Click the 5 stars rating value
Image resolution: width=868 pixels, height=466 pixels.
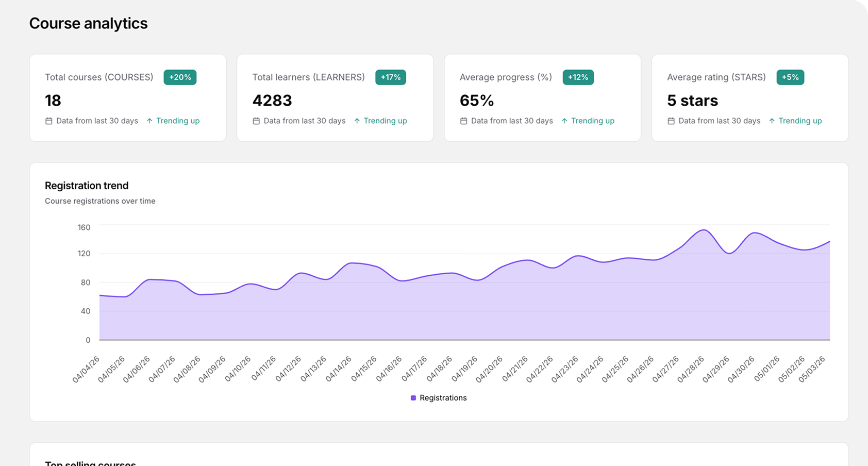tap(693, 101)
